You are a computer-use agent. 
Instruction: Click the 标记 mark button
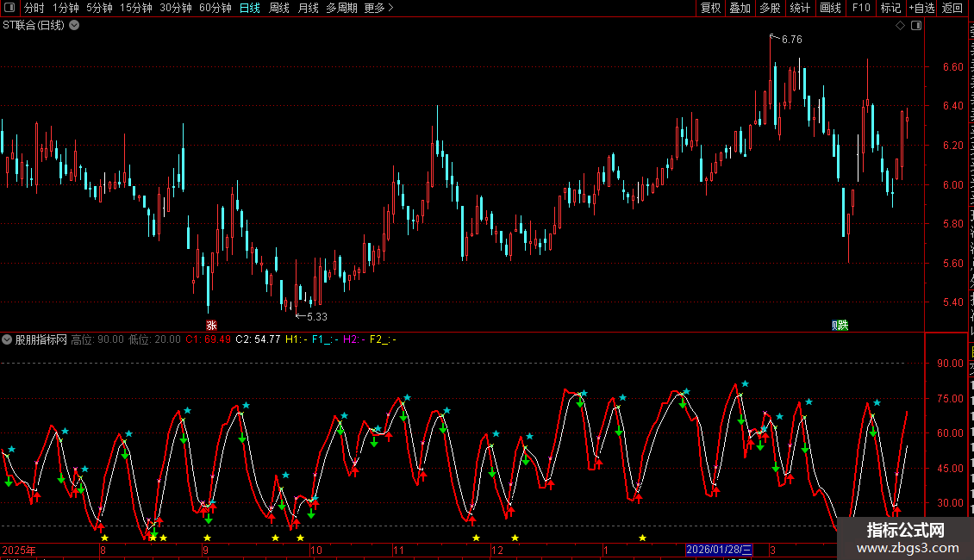pyautogui.click(x=890, y=8)
